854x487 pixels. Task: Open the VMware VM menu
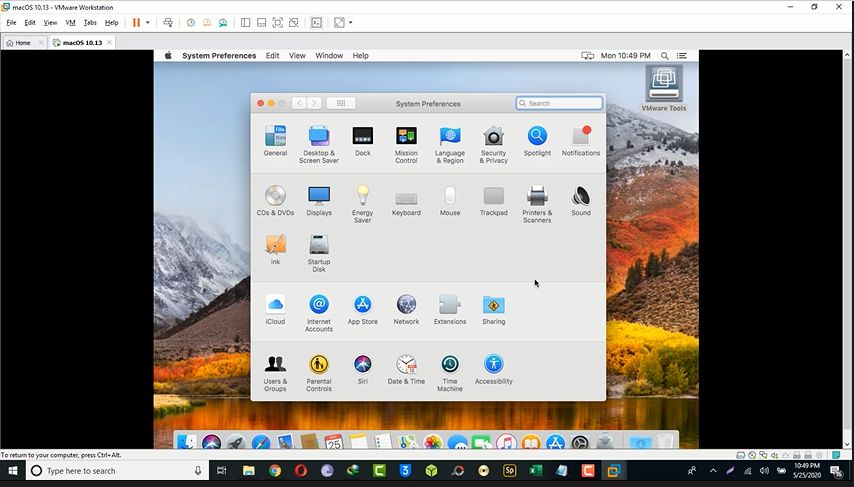[x=70, y=22]
